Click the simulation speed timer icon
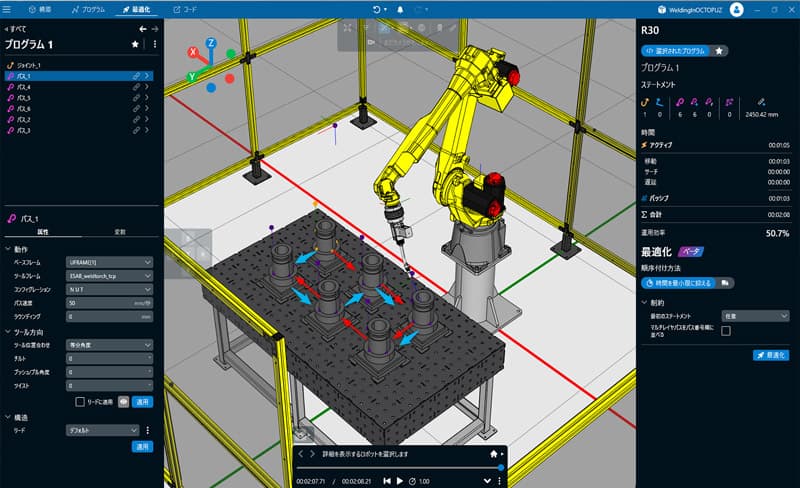 (x=412, y=481)
